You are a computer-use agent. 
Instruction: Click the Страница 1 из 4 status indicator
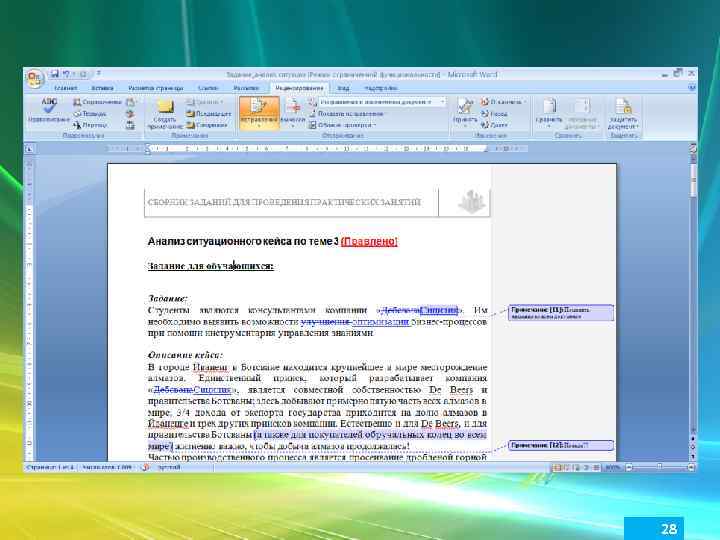[50, 467]
